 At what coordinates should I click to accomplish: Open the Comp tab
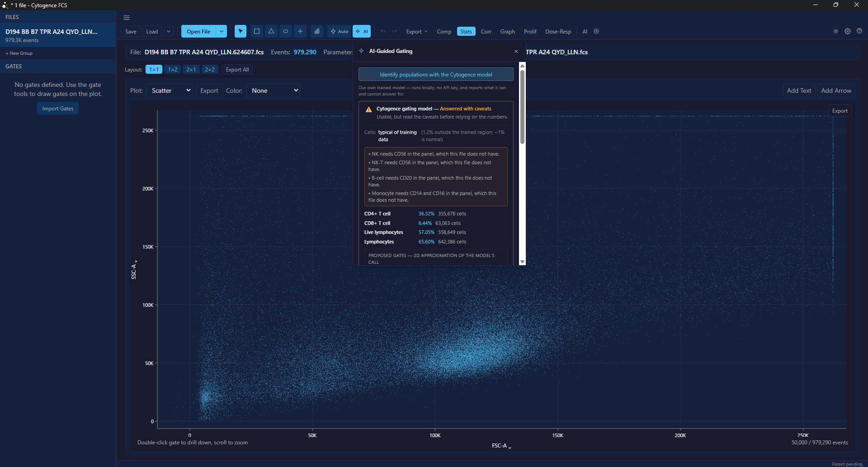coord(444,31)
